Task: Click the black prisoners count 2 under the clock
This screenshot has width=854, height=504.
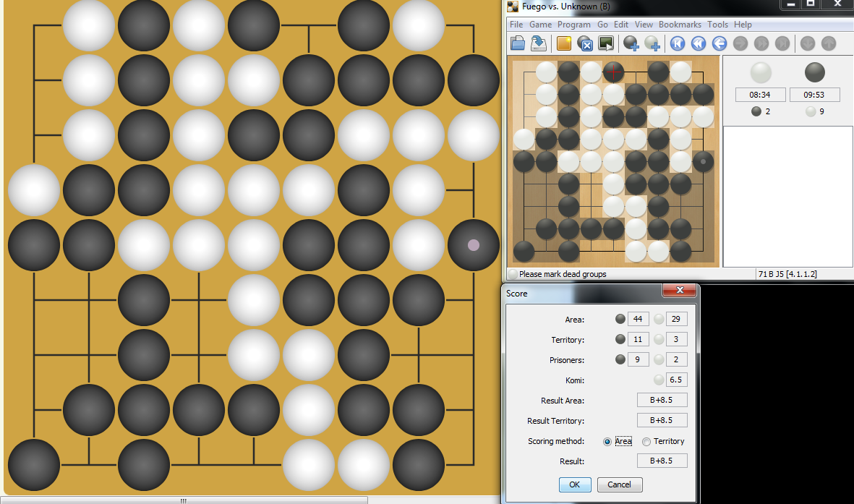Action: tap(761, 111)
